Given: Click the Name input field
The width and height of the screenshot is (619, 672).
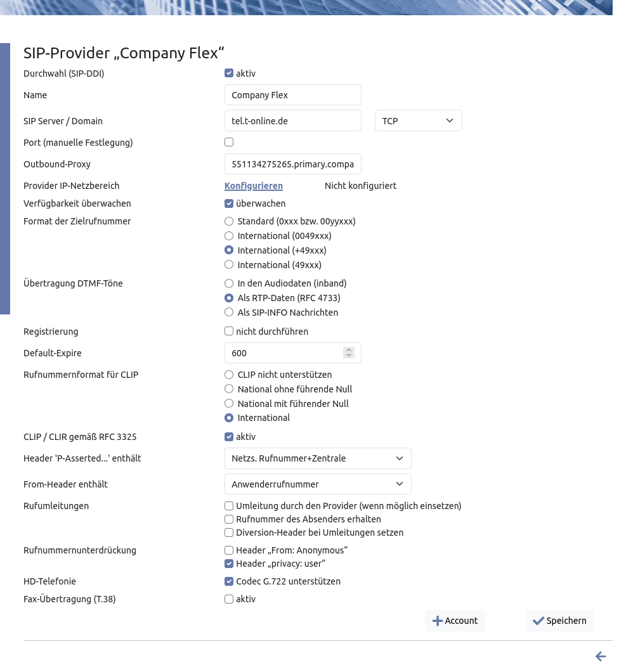Looking at the screenshot, I should [292, 95].
